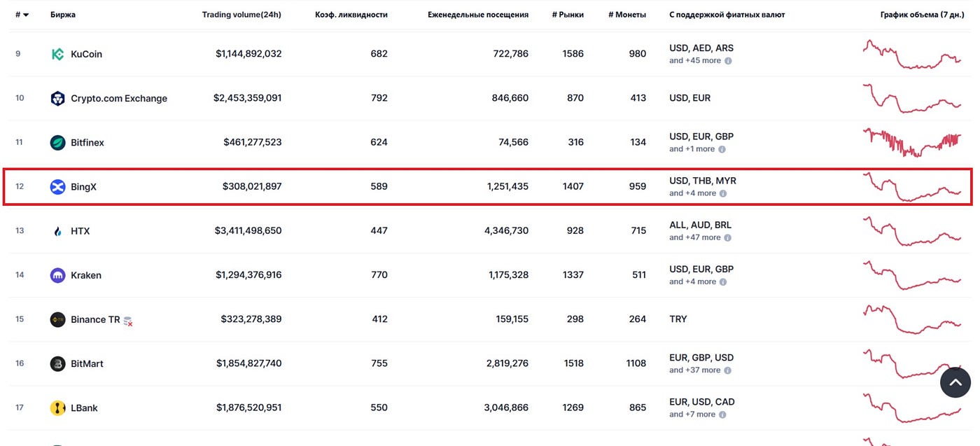The height and width of the screenshot is (446, 980).
Task: Click LBank markets count 1269
Action: pos(573,407)
